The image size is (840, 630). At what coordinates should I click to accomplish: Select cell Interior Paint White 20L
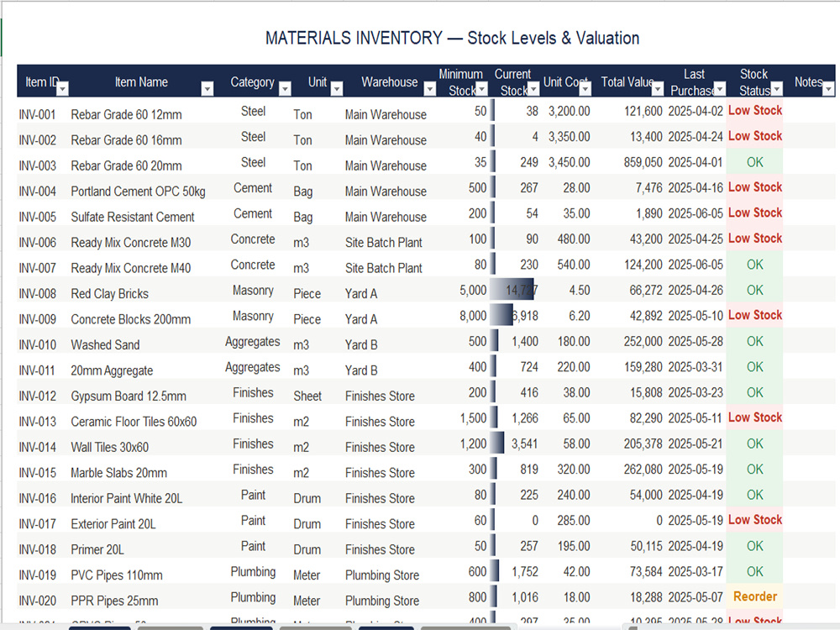[x=127, y=499]
